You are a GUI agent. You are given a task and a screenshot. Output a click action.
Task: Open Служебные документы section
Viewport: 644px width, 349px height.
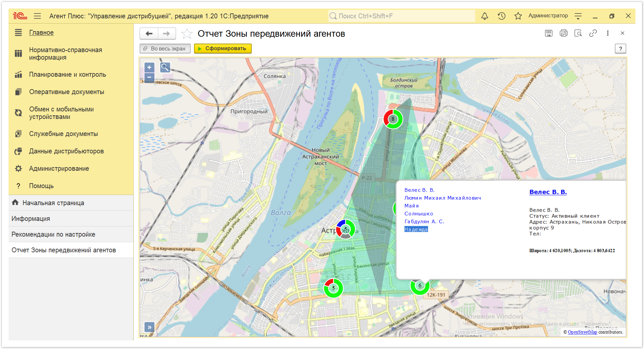pos(64,134)
